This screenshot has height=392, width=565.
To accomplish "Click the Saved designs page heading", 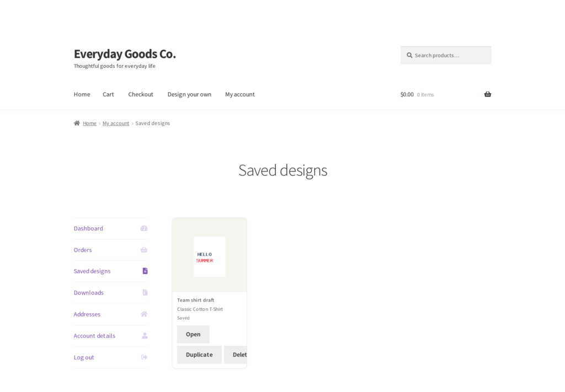I will [x=283, y=170].
